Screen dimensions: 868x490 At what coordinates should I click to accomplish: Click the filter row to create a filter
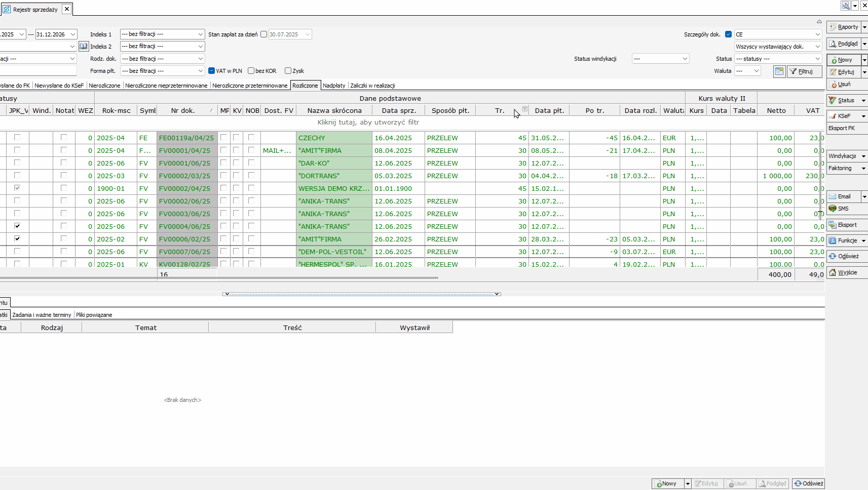click(x=368, y=123)
